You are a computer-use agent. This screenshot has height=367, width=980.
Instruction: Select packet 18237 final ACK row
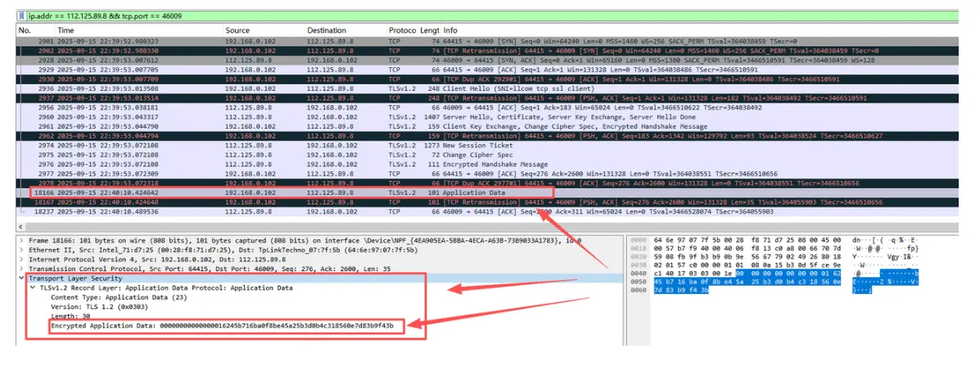point(487,211)
